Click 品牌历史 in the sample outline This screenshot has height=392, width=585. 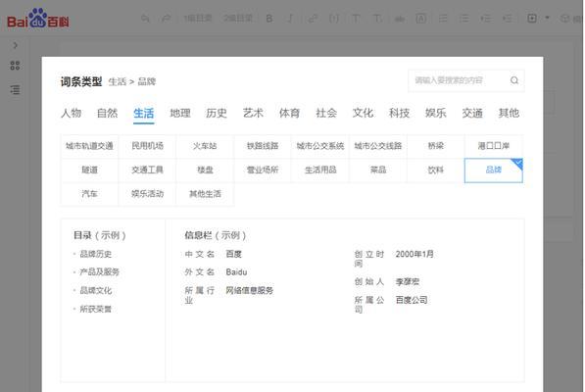pyautogui.click(x=95, y=254)
